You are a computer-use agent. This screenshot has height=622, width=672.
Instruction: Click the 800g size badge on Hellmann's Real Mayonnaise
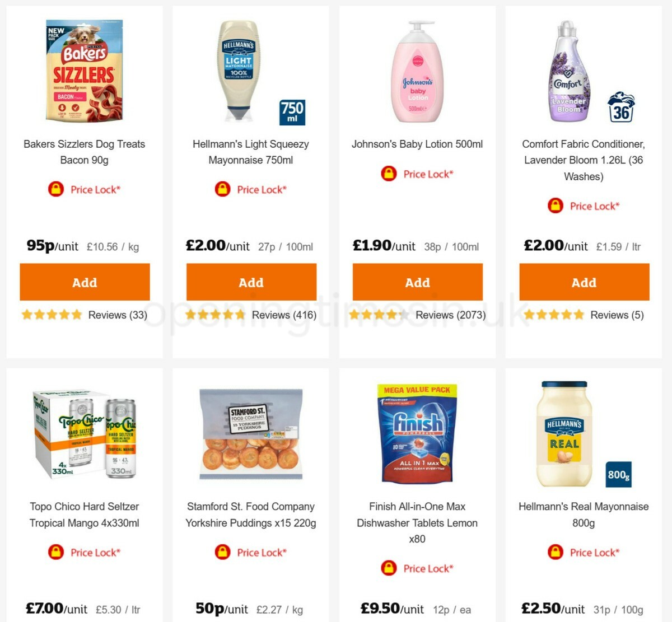(x=618, y=474)
